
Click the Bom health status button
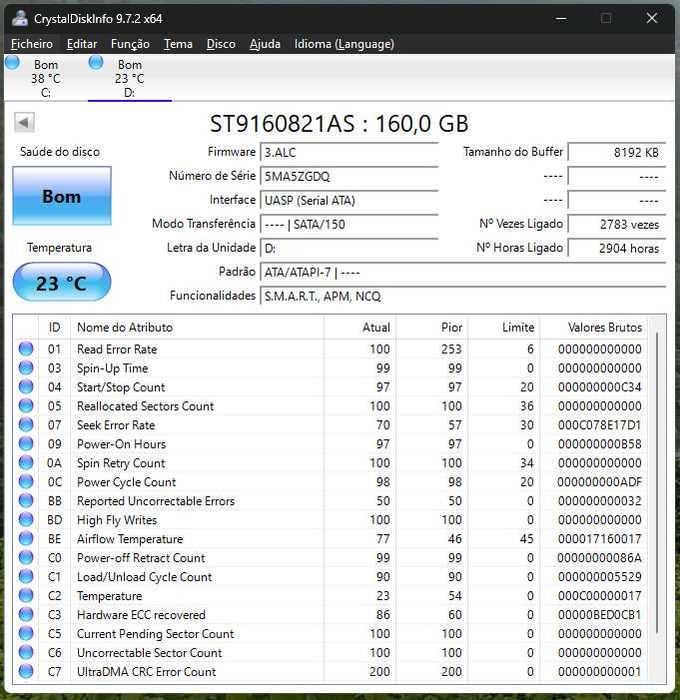click(62, 196)
